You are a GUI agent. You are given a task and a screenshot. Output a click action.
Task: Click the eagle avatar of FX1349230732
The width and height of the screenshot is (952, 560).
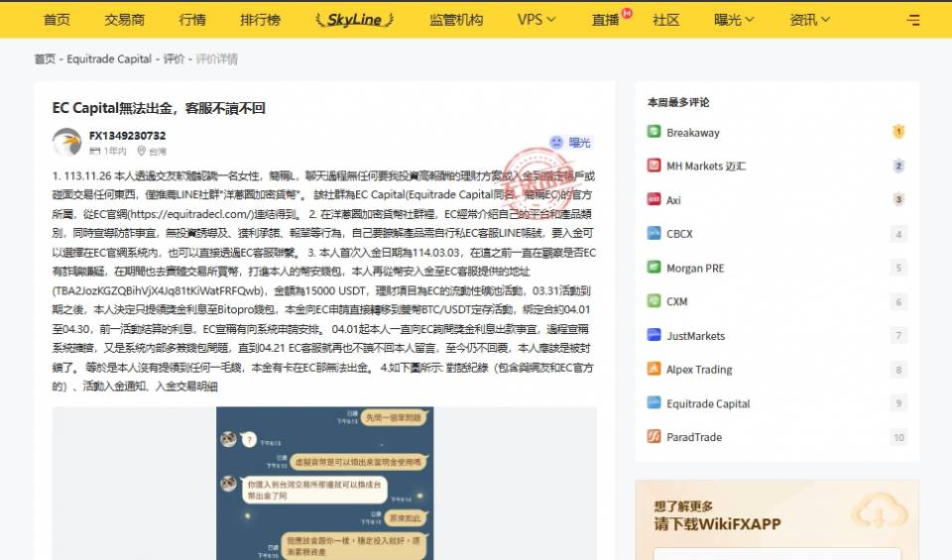point(66,142)
